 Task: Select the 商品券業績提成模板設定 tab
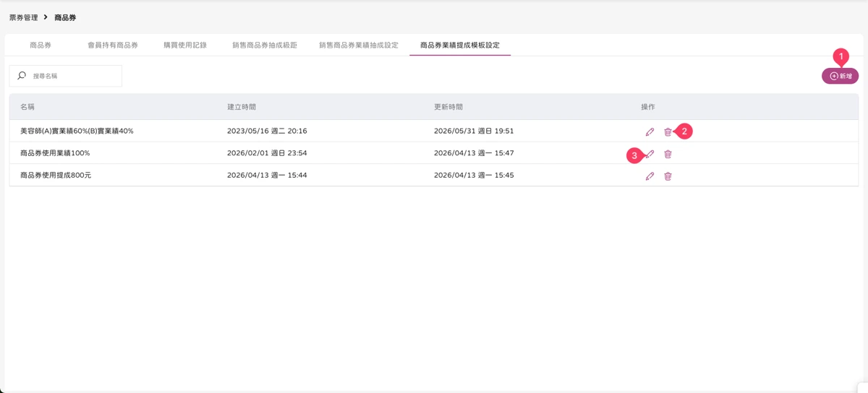pyautogui.click(x=460, y=45)
